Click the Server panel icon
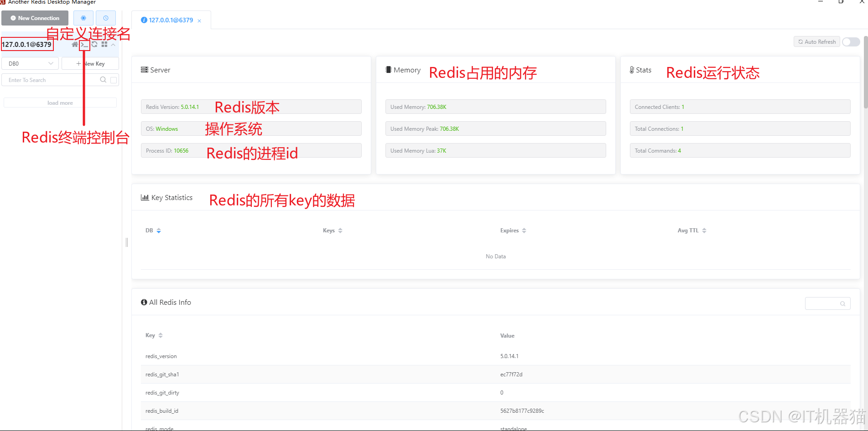This screenshot has width=868, height=431. [145, 70]
